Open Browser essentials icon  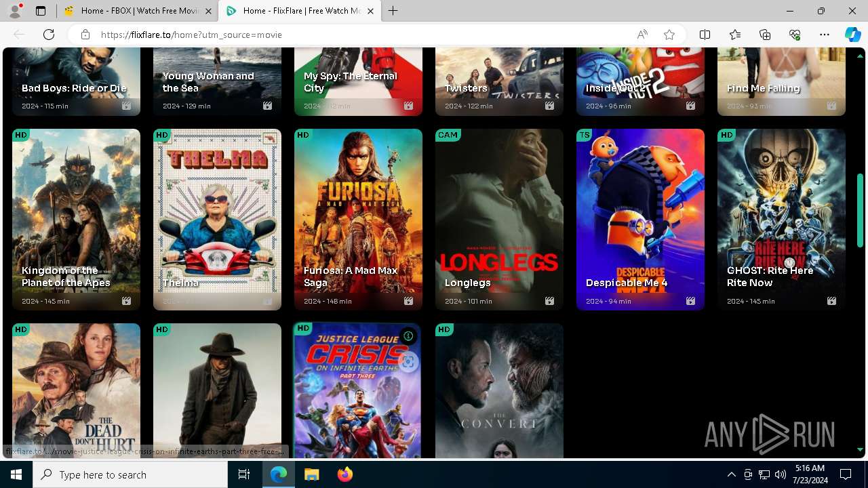[795, 35]
